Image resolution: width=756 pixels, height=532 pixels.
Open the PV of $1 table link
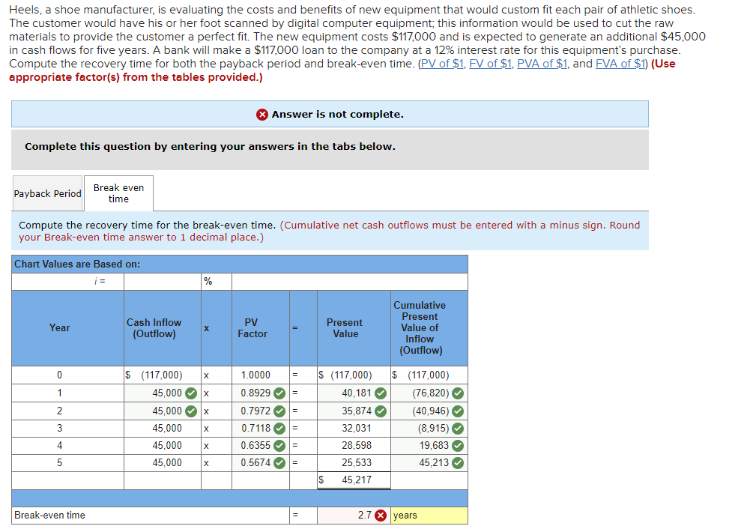tap(441, 64)
